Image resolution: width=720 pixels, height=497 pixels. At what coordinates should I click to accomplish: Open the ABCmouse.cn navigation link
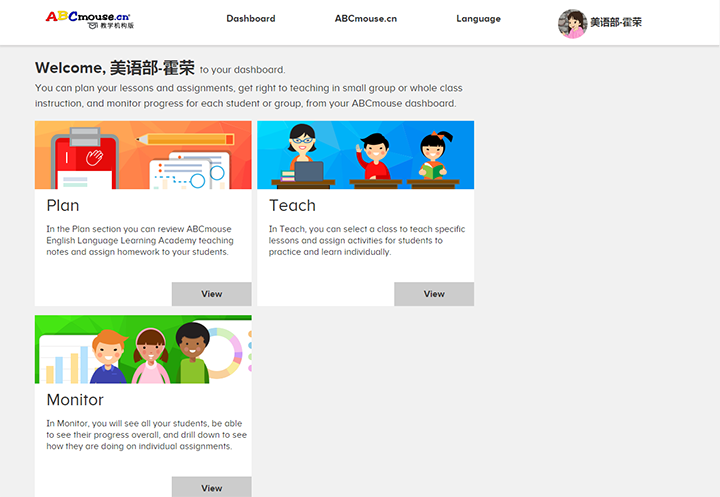(366, 19)
